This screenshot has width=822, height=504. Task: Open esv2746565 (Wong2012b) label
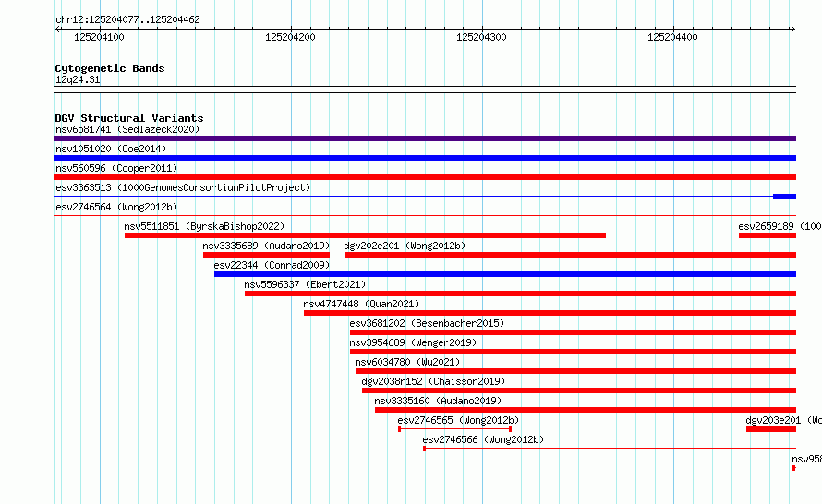click(458, 420)
